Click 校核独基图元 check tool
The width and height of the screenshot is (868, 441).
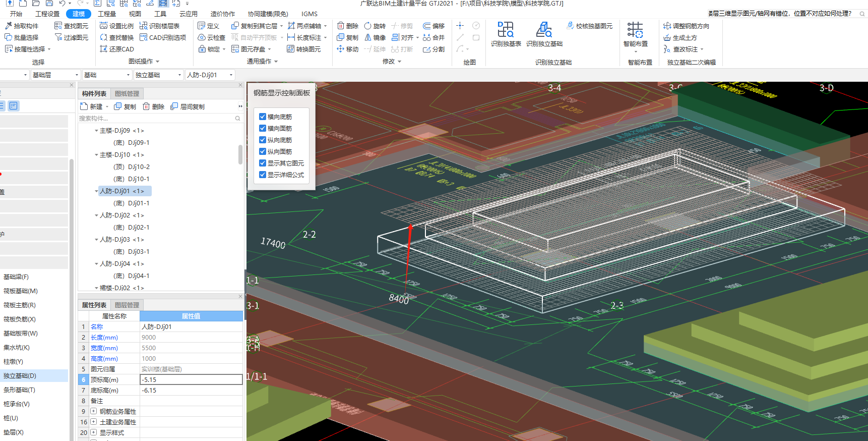pos(589,26)
